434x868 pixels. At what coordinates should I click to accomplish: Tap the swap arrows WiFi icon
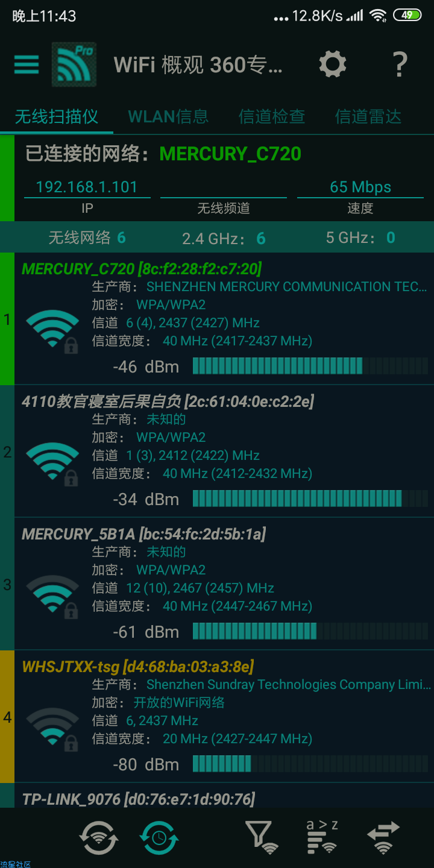tap(383, 837)
